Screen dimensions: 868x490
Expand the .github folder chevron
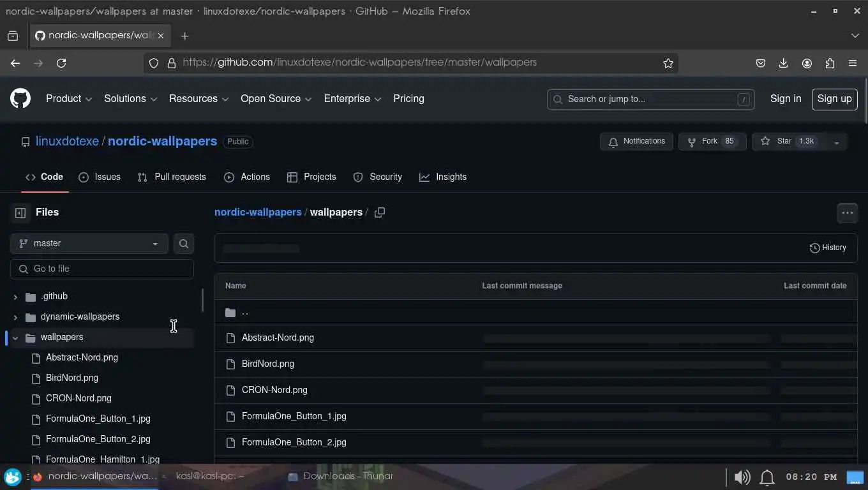click(x=15, y=297)
